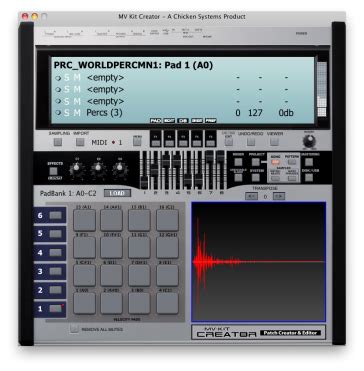Click the large dial knob, top right

[x=310, y=141]
